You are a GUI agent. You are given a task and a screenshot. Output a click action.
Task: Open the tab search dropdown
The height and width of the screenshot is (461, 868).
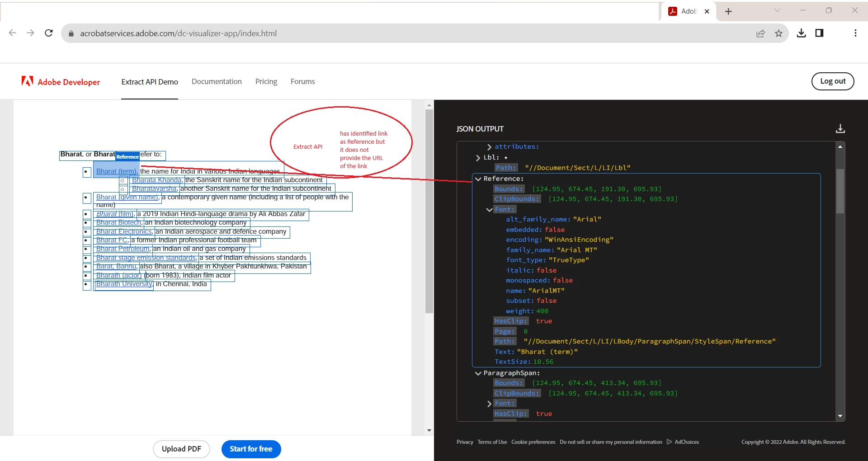pyautogui.click(x=777, y=10)
